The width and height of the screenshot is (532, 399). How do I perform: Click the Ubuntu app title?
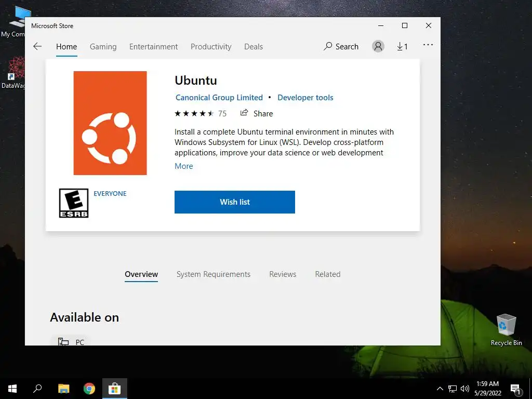coord(196,81)
